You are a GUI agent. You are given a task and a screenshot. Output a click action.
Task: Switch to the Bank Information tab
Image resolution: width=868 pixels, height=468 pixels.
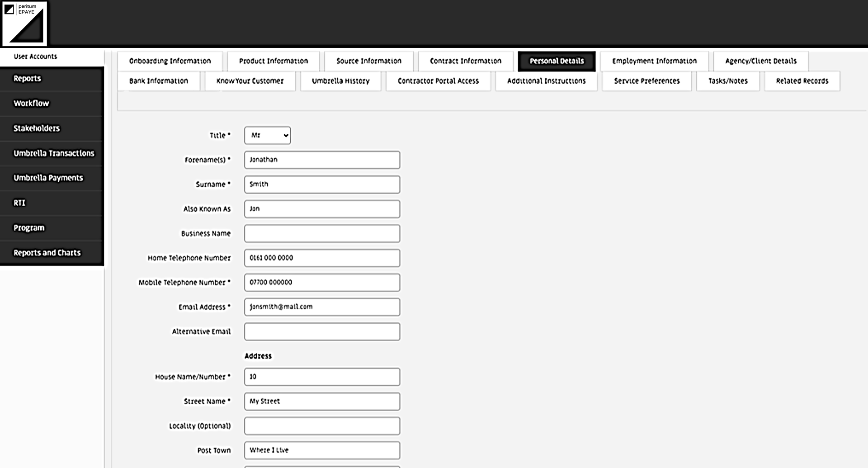(x=159, y=81)
